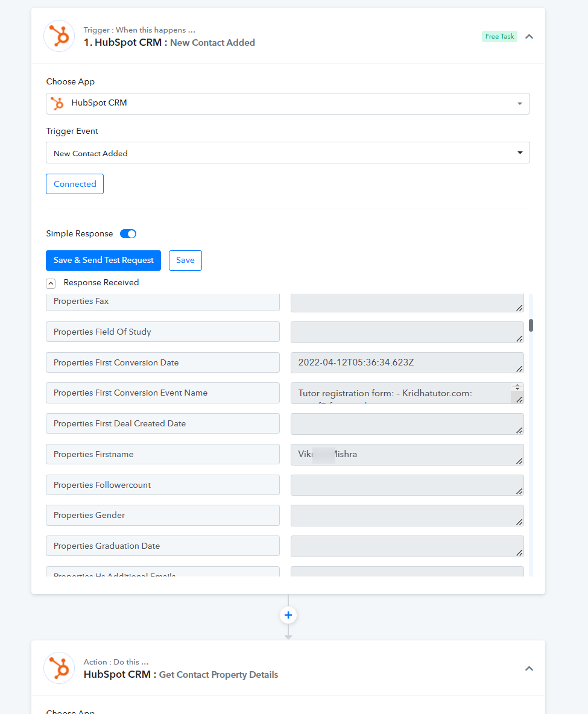Click resize handle of Gender value box
The width and height of the screenshot is (588, 714).
[519, 522]
